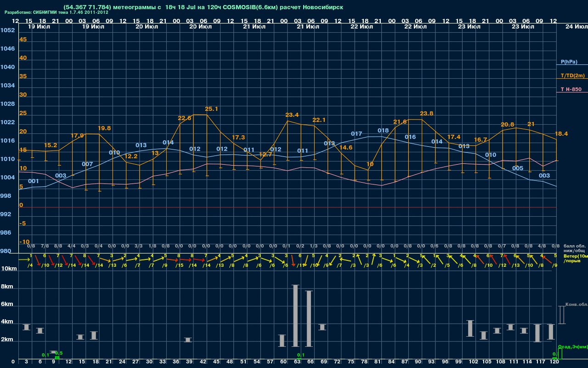
Task: Click forecast hour 90 on bottom axis
Action: coord(418,362)
